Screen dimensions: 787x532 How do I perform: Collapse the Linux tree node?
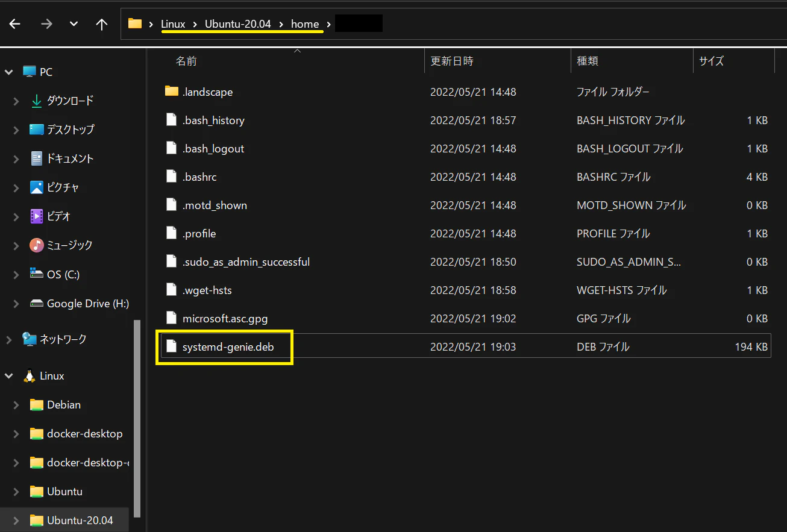click(9, 376)
